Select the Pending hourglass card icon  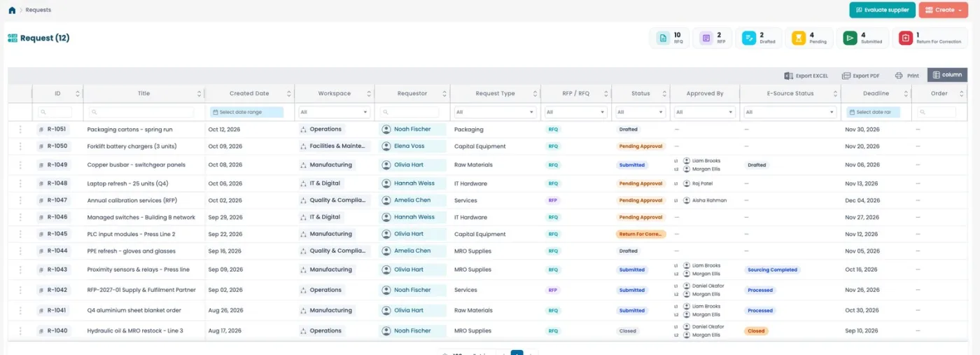pos(799,39)
